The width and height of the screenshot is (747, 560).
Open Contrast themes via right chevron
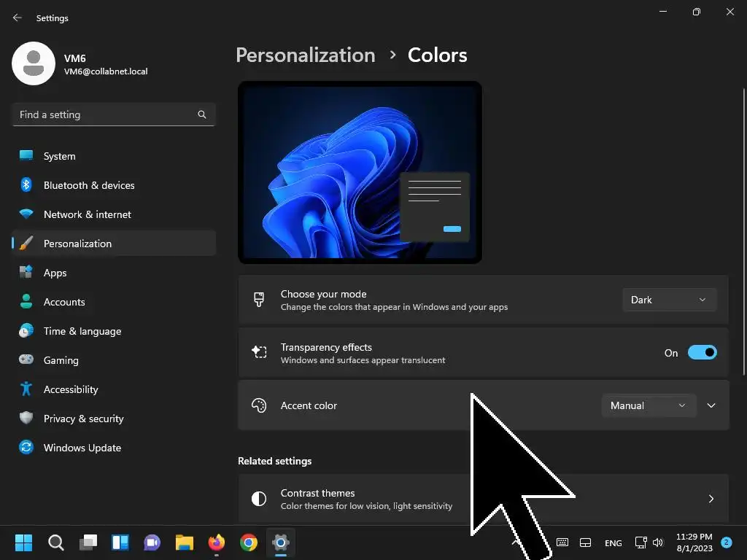(x=711, y=499)
